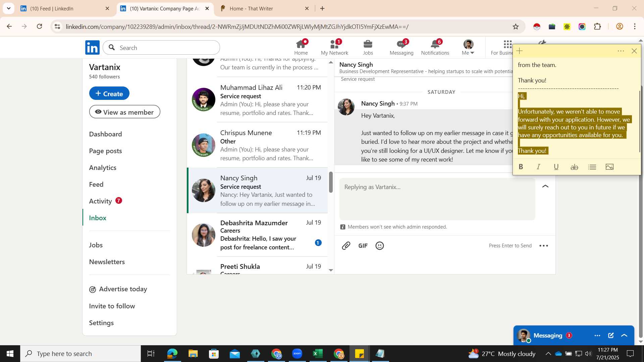Open Chrispus Munene conversation

click(257, 145)
